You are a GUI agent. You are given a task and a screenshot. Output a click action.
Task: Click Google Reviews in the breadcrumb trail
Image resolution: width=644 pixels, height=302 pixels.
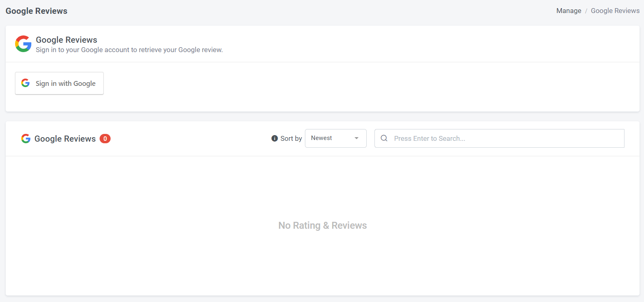click(x=615, y=11)
